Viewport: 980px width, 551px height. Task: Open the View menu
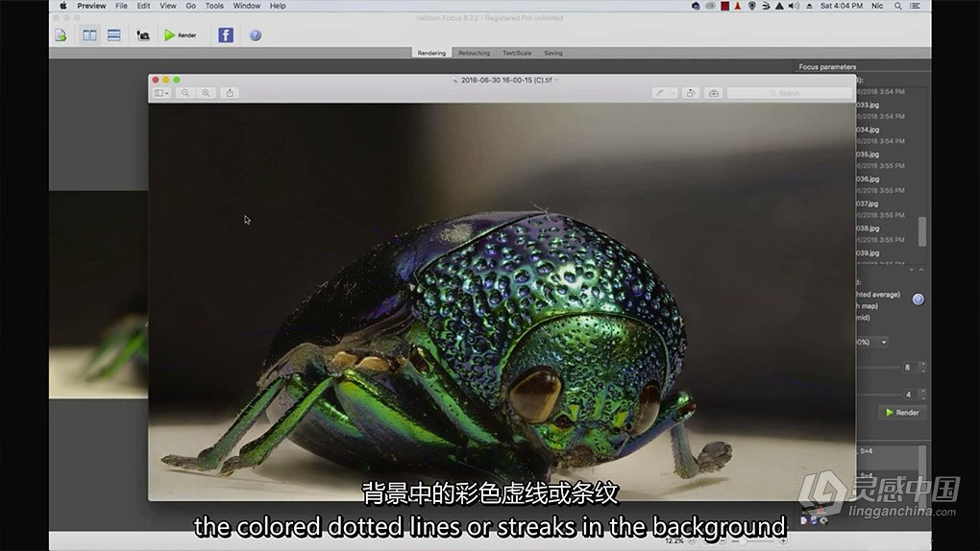[x=167, y=6]
